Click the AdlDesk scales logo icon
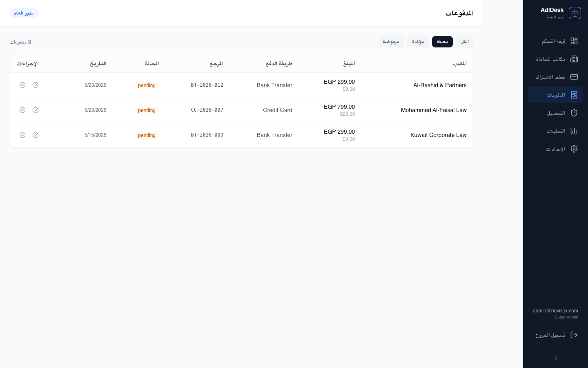Image resolution: width=588 pixels, height=368 pixels. click(575, 13)
